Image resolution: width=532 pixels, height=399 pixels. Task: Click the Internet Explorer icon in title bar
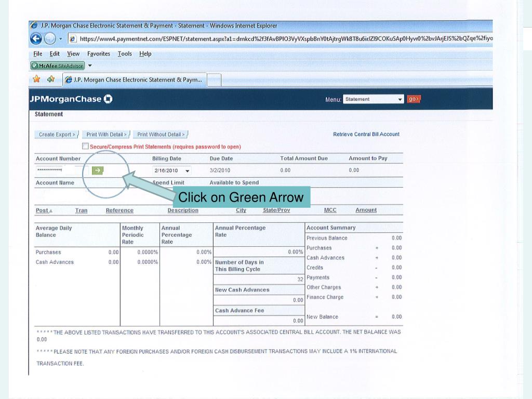34,25
